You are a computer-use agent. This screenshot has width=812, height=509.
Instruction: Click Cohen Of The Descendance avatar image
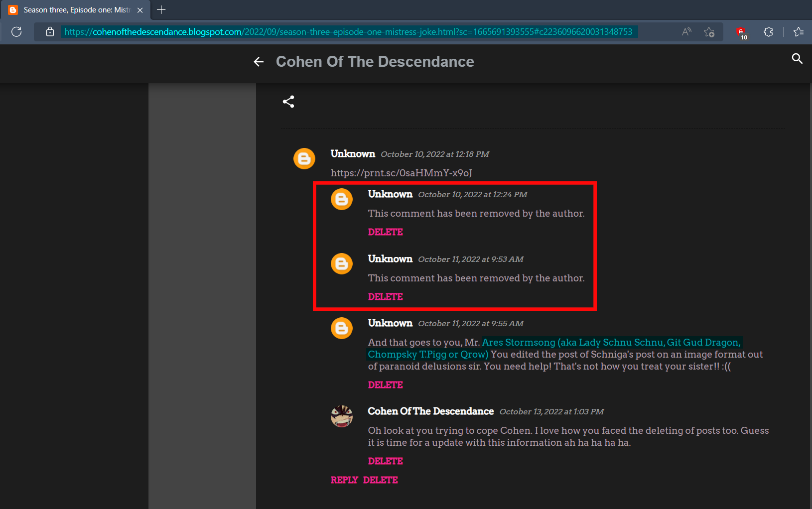point(342,416)
